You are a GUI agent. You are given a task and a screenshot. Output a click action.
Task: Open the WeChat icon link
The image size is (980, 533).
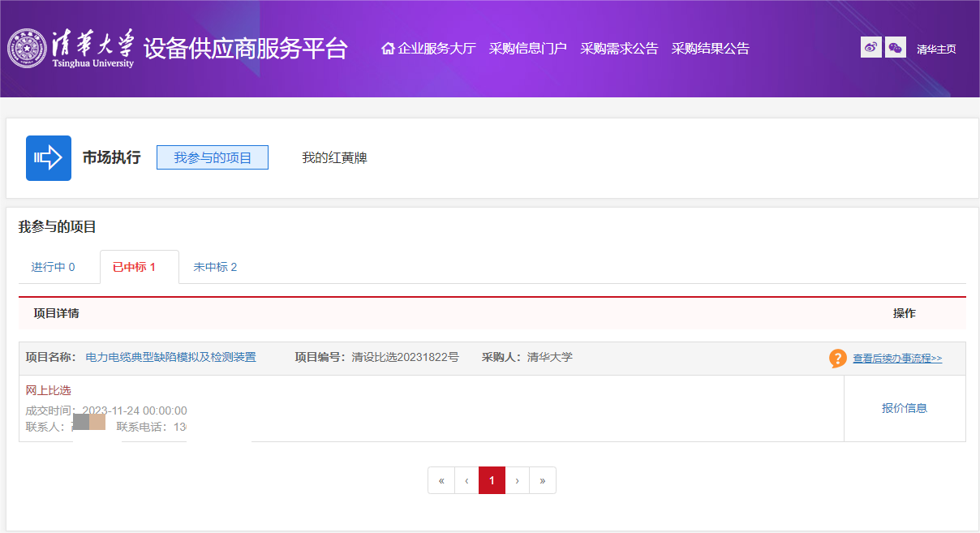[x=896, y=48]
